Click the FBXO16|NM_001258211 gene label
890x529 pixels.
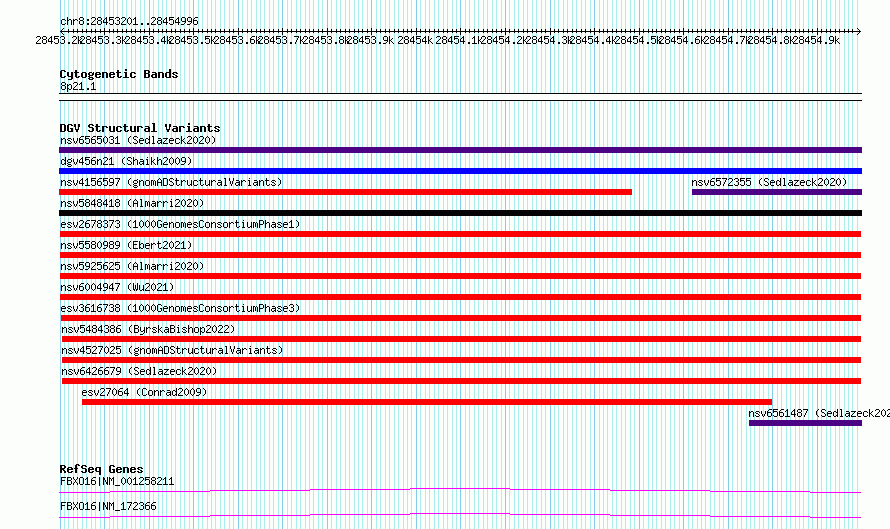point(117,481)
